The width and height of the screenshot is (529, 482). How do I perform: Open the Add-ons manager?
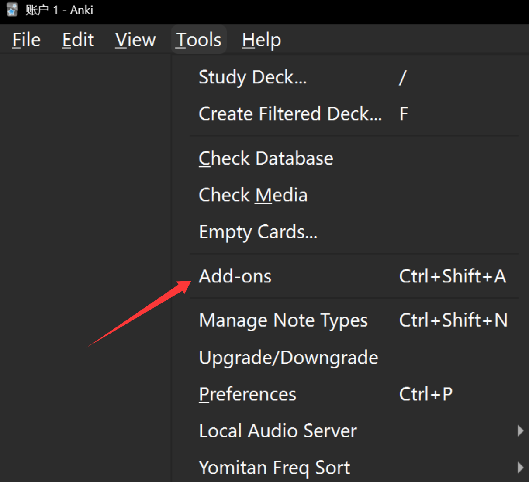click(x=354, y=276)
